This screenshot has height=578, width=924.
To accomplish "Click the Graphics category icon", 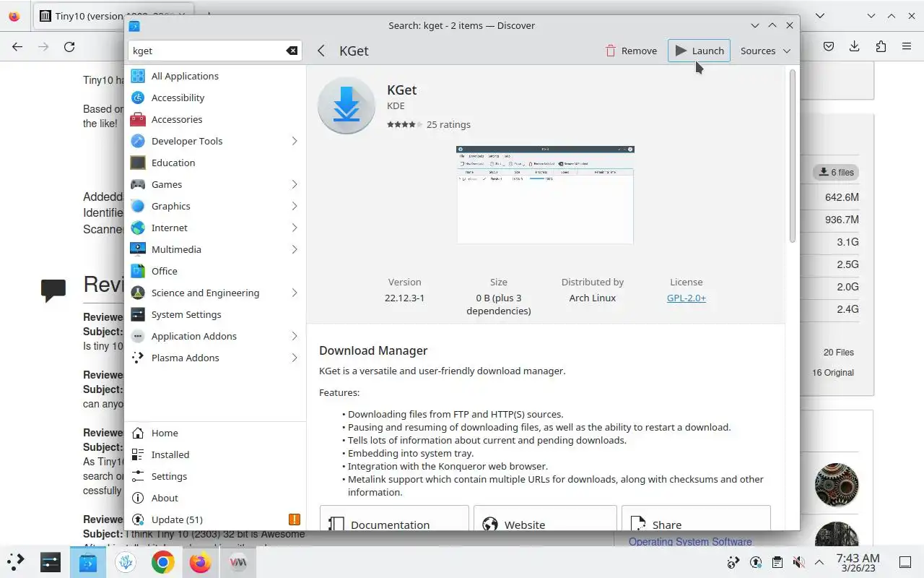I will (138, 206).
